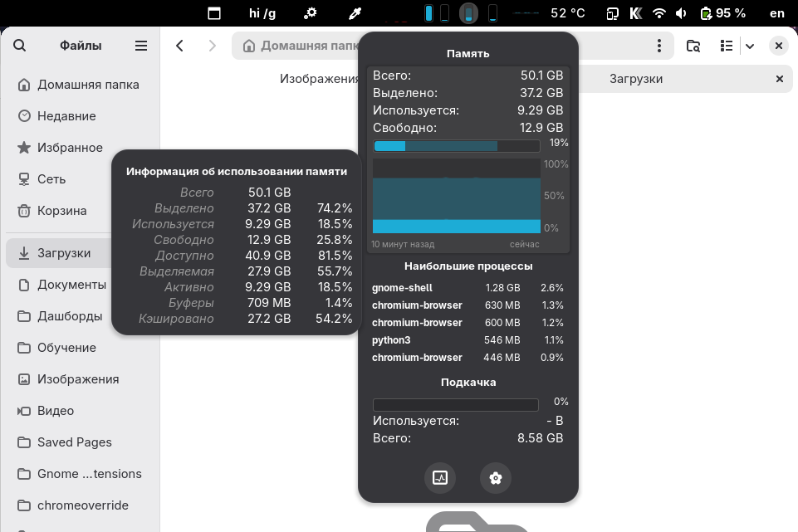
Task: Click the chromium-browser 600 MB row
Action: (468, 323)
